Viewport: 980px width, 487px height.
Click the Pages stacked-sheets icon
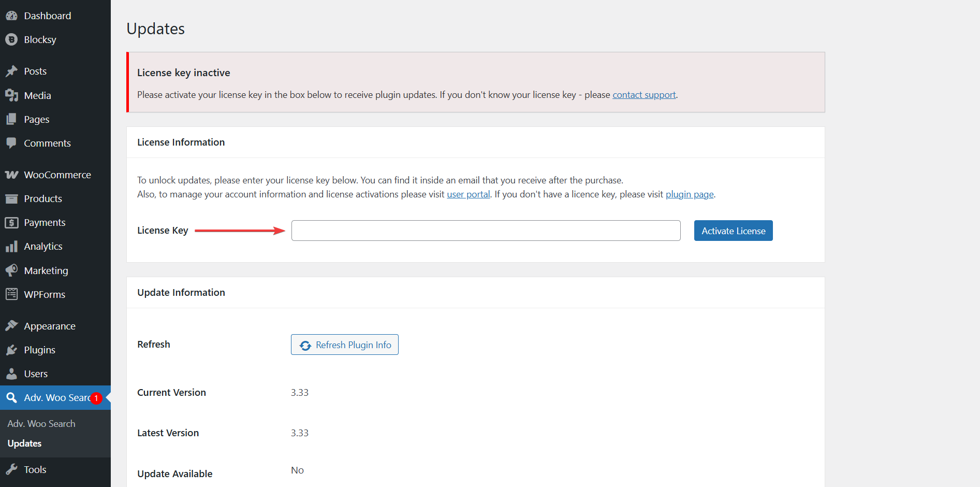tap(11, 119)
